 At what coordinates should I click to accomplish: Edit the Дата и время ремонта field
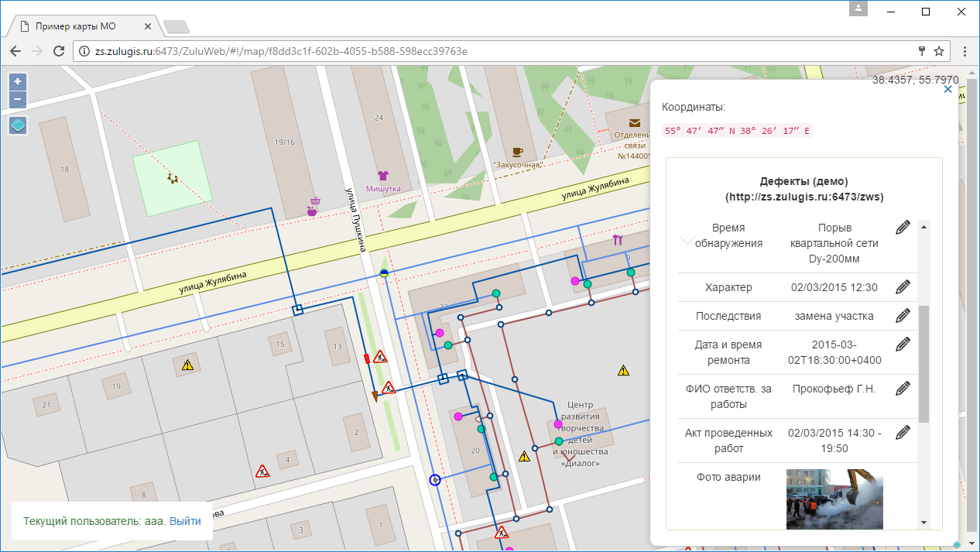tap(903, 345)
